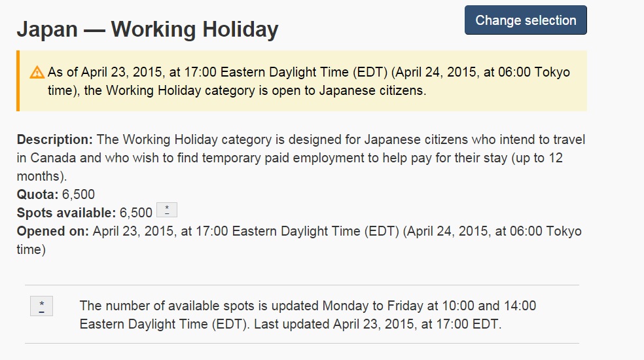The height and width of the screenshot is (360, 644).
Task: Click the asterisk return link in footnote section
Action: [x=41, y=306]
